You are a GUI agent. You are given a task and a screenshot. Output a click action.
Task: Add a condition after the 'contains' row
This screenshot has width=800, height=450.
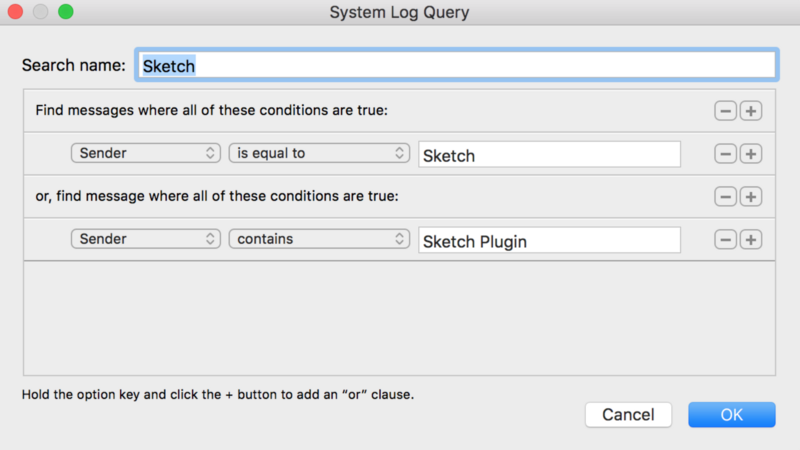point(751,240)
